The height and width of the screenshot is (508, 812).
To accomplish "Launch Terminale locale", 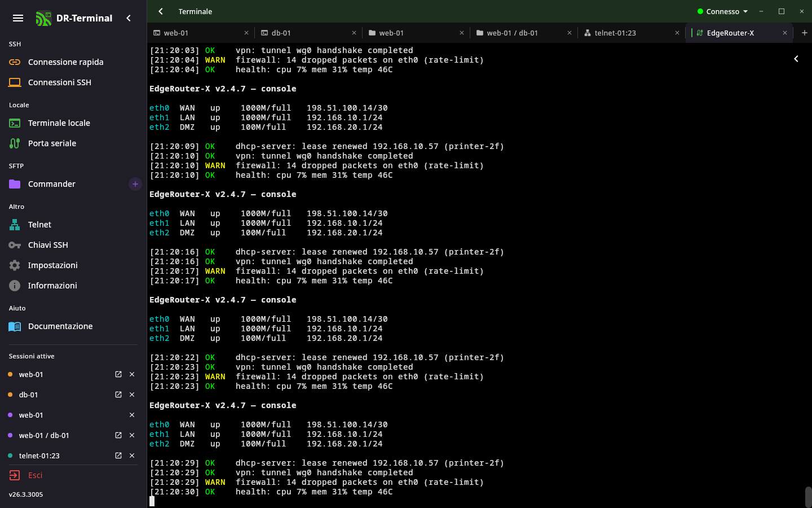I will coord(73,123).
